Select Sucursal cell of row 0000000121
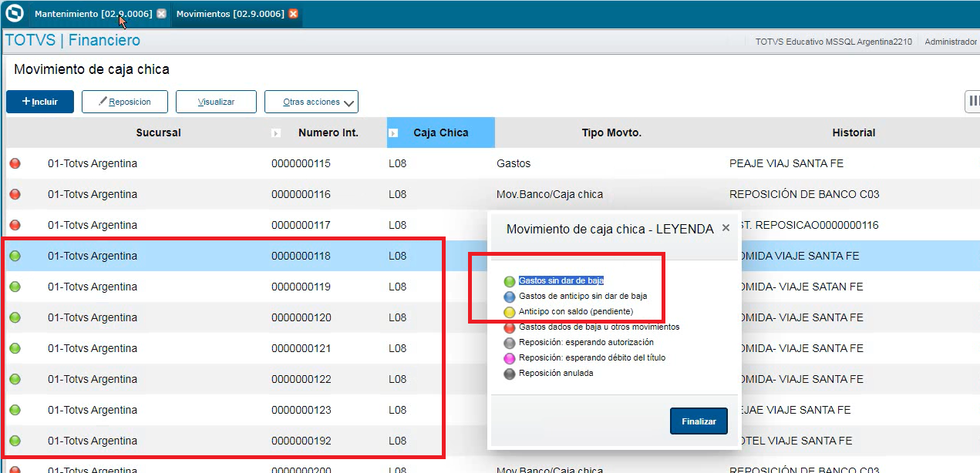Screen dimensions: 980x473 click(x=93, y=348)
